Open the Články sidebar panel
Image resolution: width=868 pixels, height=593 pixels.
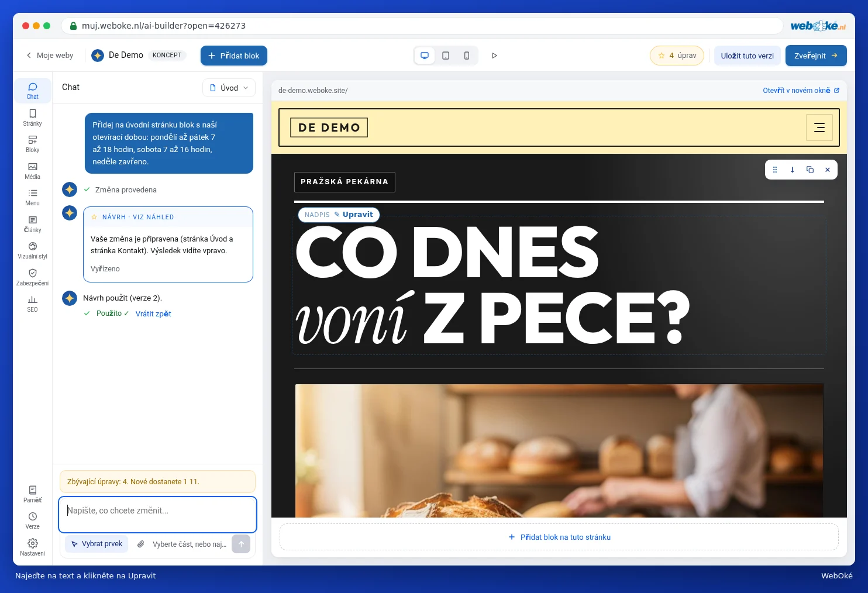(33, 224)
